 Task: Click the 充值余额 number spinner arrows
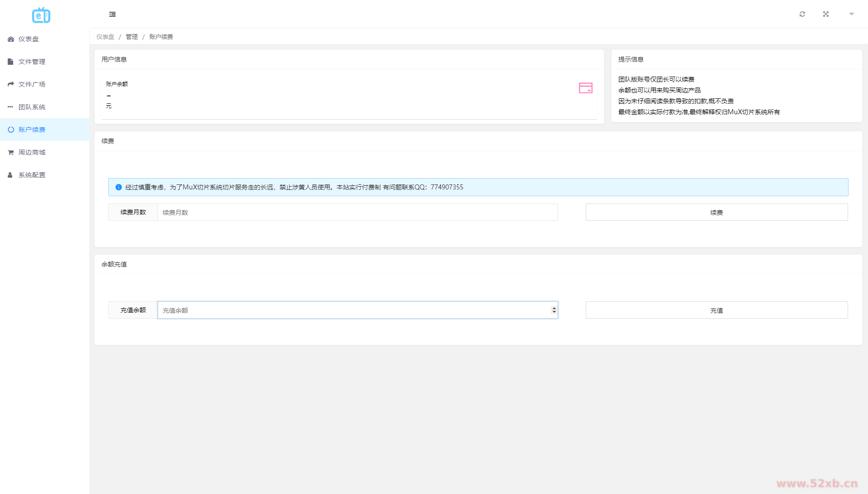[554, 310]
